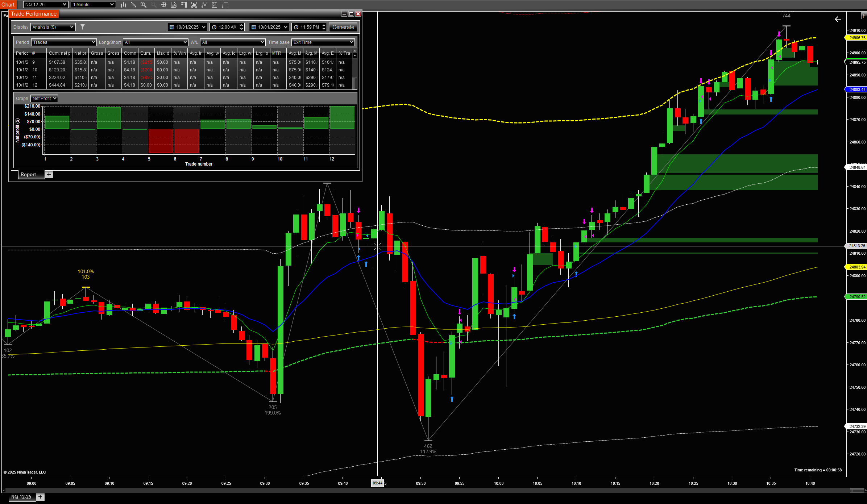The height and width of the screenshot is (504, 867).
Task: Expand the NQ 12-25 instrument dropdown
Action: pos(64,5)
